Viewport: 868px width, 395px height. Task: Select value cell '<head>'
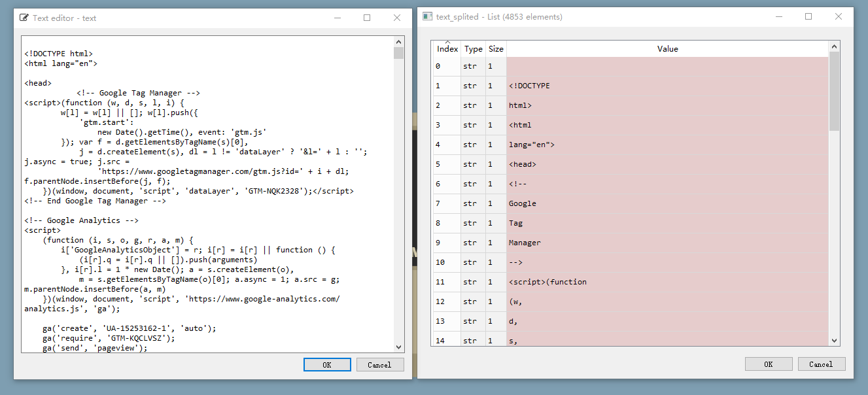pyautogui.click(x=667, y=164)
